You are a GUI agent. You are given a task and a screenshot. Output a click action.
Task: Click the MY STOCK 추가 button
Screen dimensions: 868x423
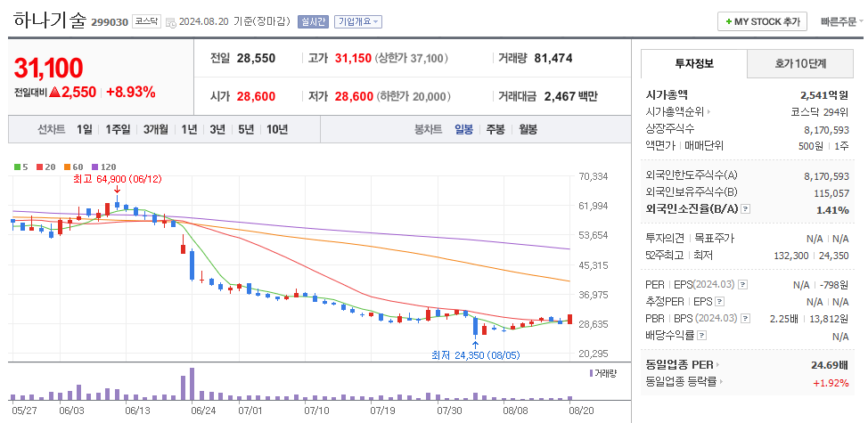762,21
